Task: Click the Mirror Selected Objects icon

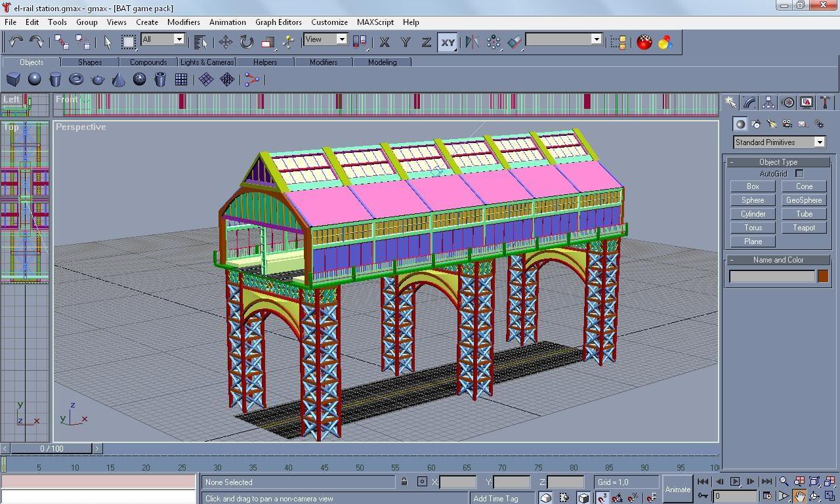Action: click(x=472, y=42)
